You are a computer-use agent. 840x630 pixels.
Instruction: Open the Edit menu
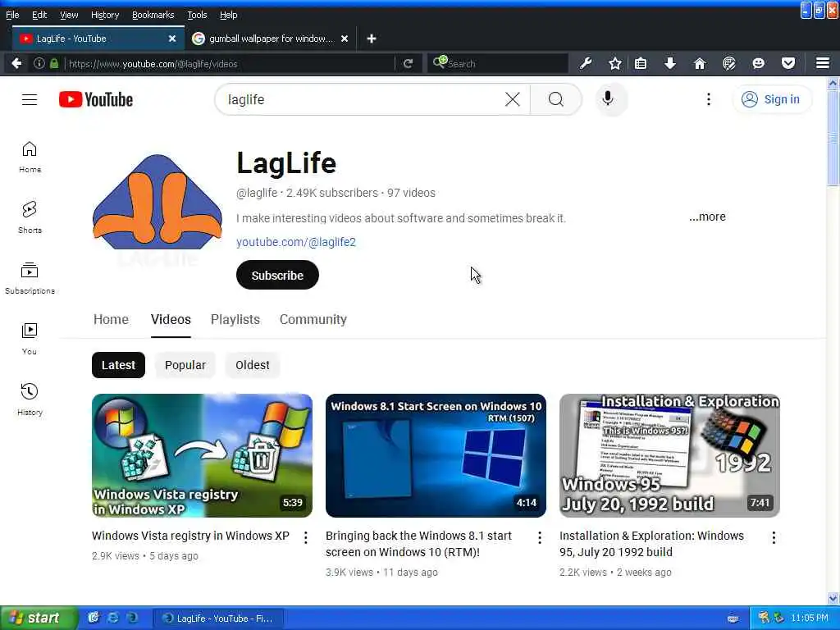(39, 15)
